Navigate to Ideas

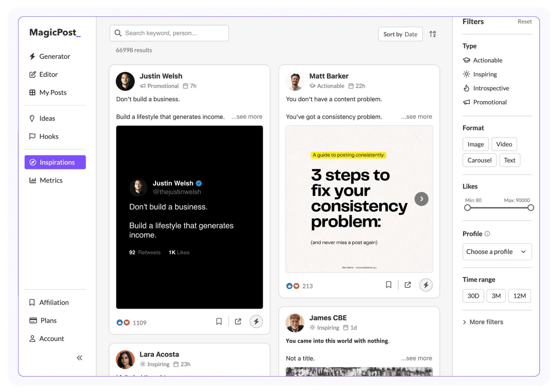tap(42, 118)
